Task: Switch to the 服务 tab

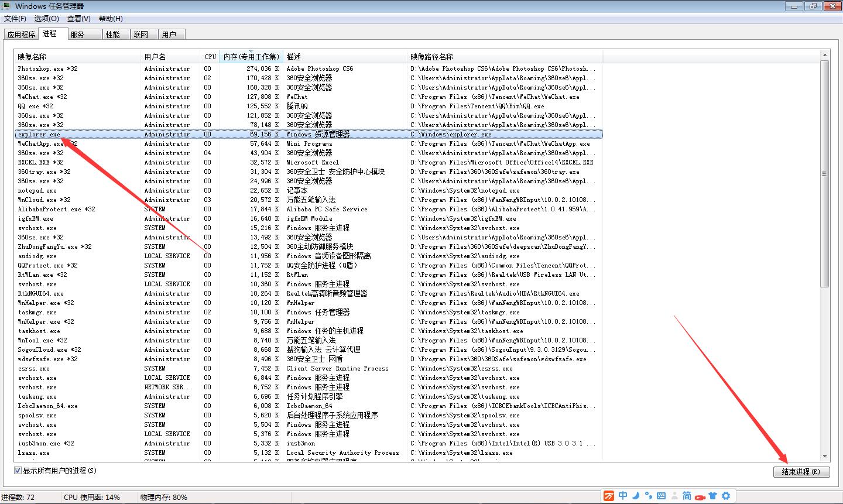Action: click(x=85, y=35)
